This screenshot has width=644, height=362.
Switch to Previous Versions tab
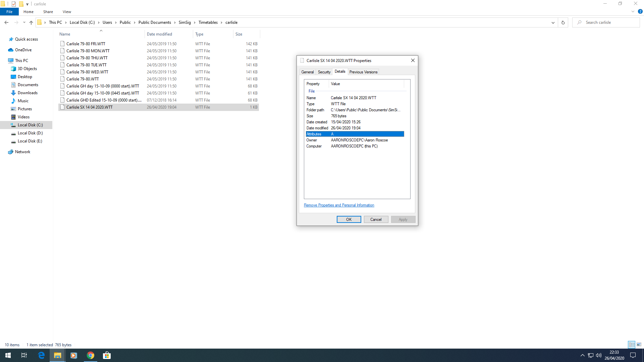tap(363, 72)
